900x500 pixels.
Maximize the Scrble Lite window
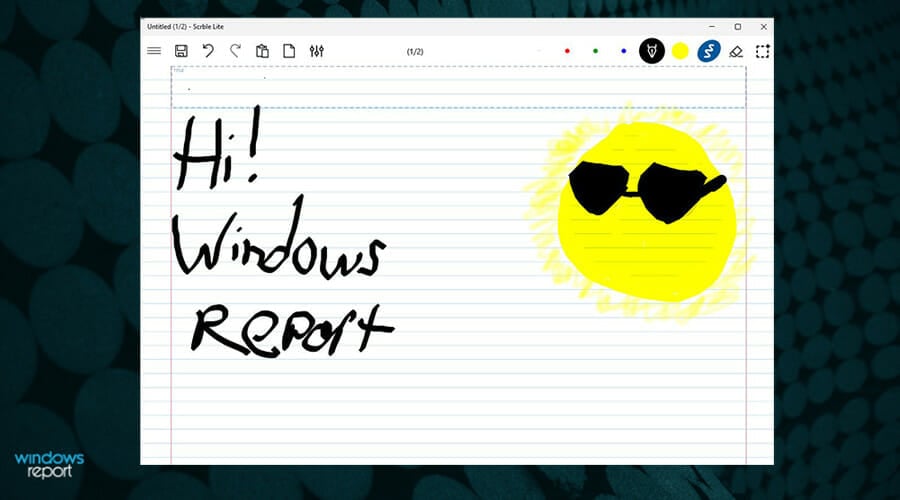coord(738,26)
